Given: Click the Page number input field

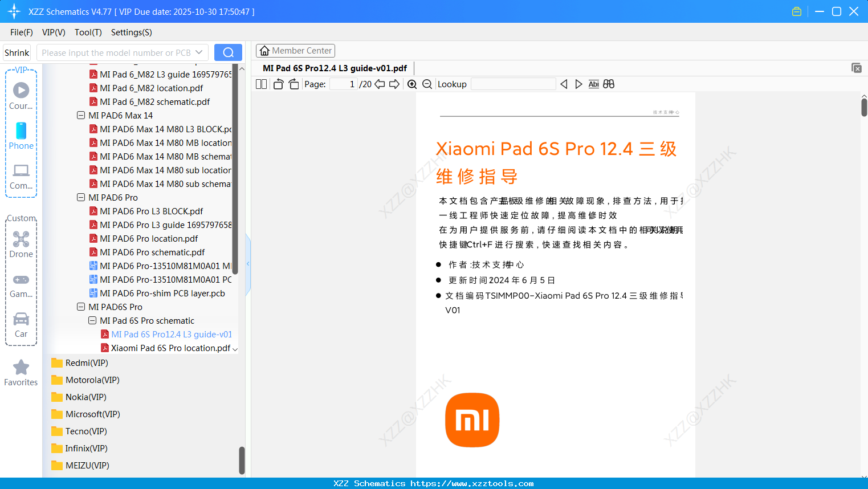Looking at the screenshot, I should pyautogui.click(x=343, y=84).
